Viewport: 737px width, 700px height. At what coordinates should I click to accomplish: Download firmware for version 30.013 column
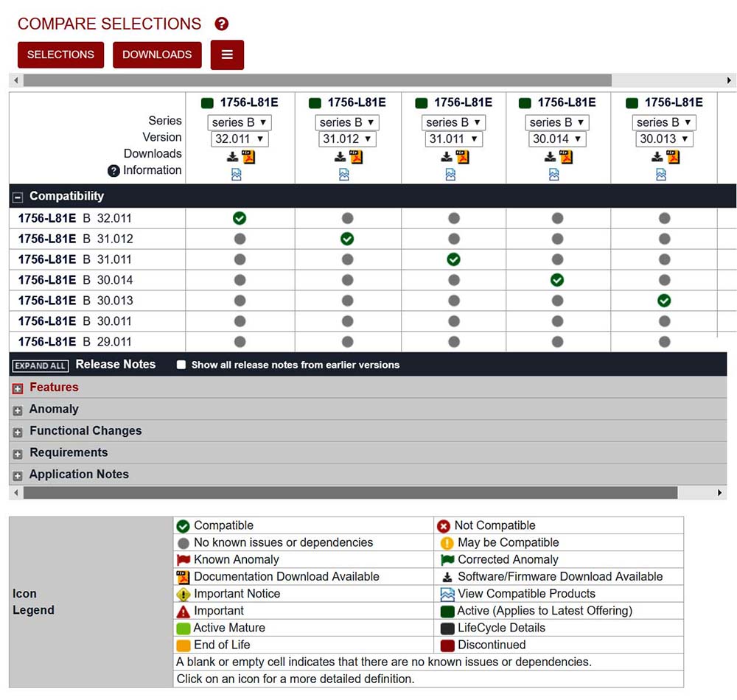(x=657, y=156)
